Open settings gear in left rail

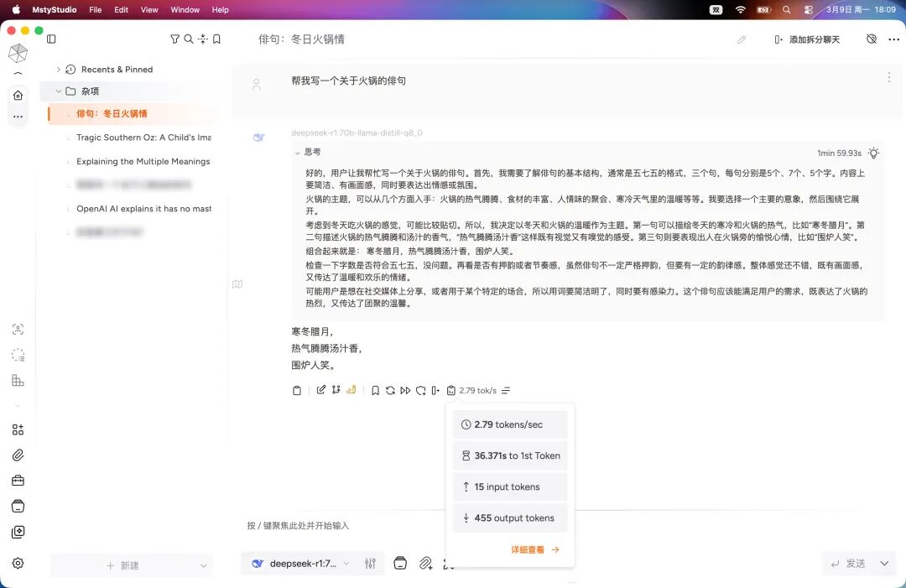pos(18,564)
